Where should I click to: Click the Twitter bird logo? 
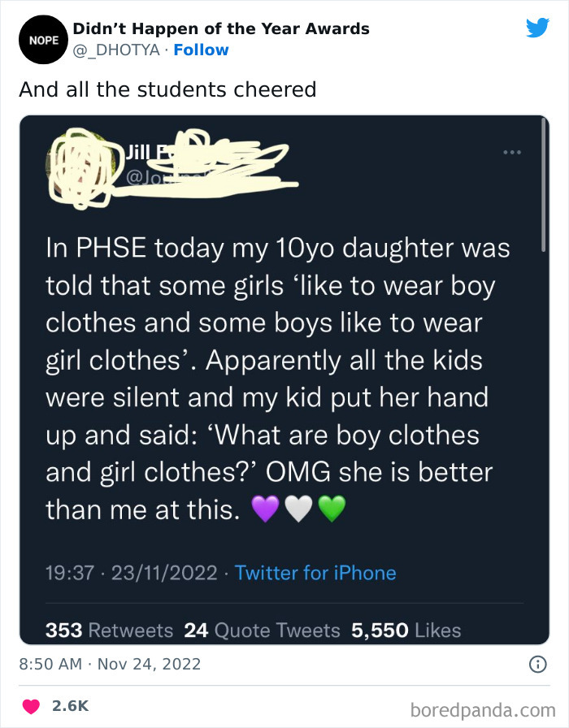[538, 28]
